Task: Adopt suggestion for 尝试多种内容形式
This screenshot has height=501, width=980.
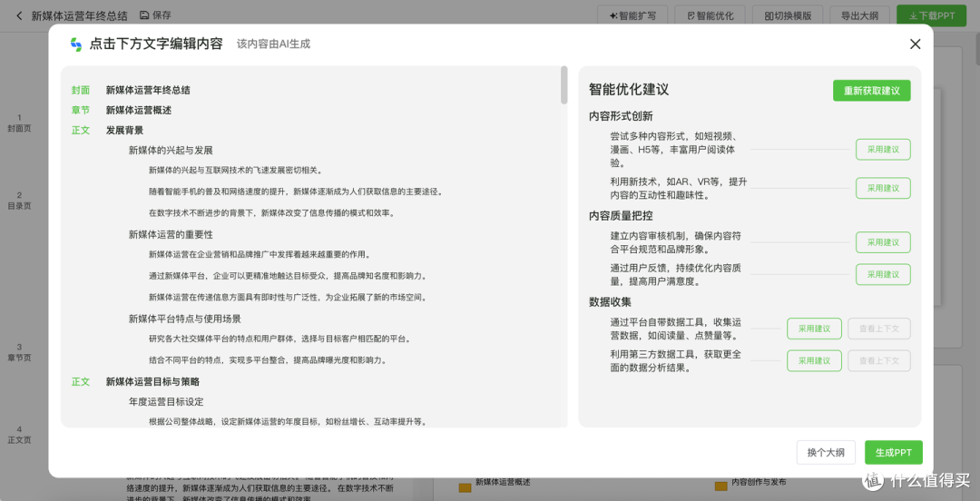Action: click(x=883, y=150)
